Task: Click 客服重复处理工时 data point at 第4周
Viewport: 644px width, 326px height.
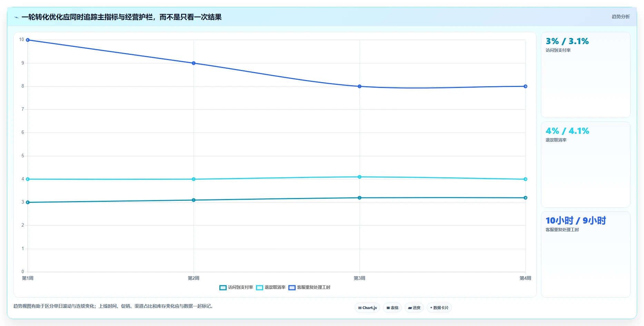Action: pos(525,86)
